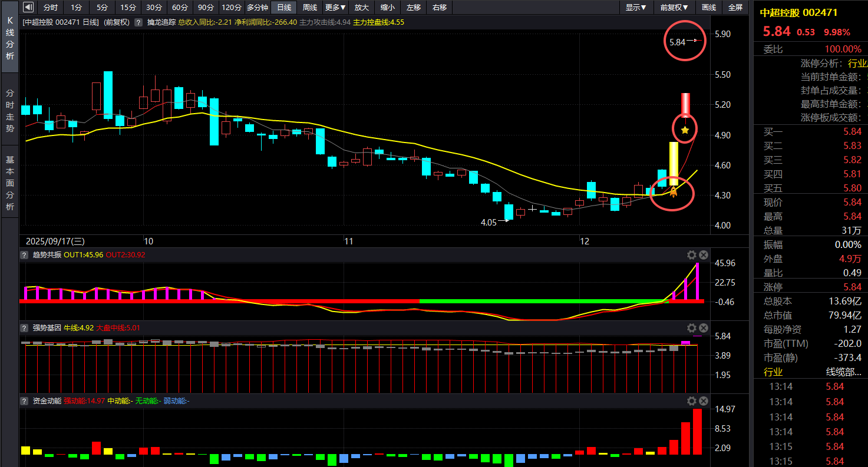Close the 趋势共振 indicator panel

click(703, 255)
